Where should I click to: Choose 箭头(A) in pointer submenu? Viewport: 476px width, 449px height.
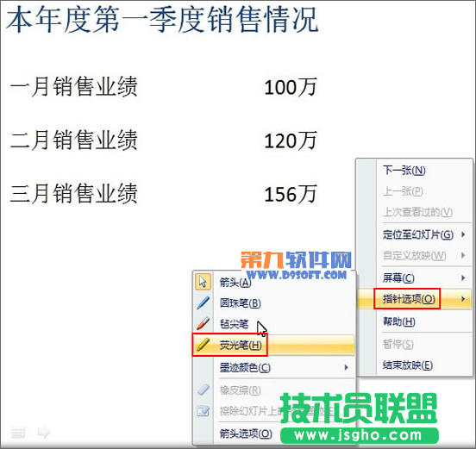point(235,283)
